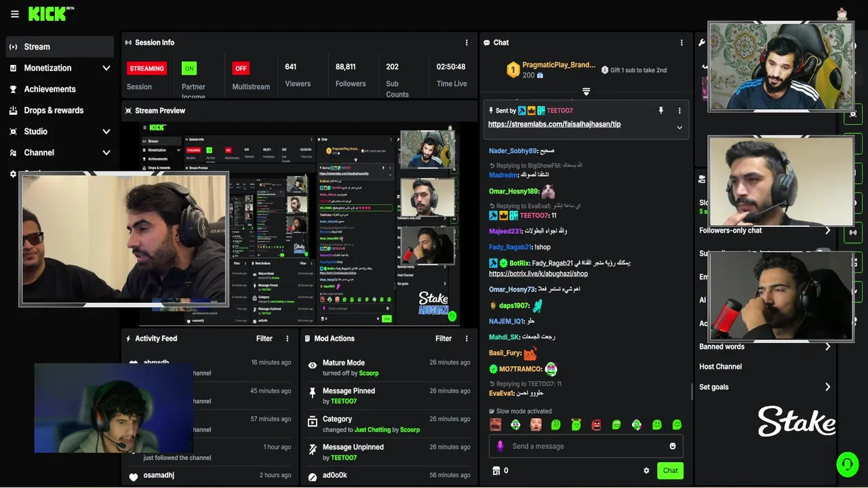Screen dimensions: 868x488
Task: Open chat settings gear icon
Action: 646,470
